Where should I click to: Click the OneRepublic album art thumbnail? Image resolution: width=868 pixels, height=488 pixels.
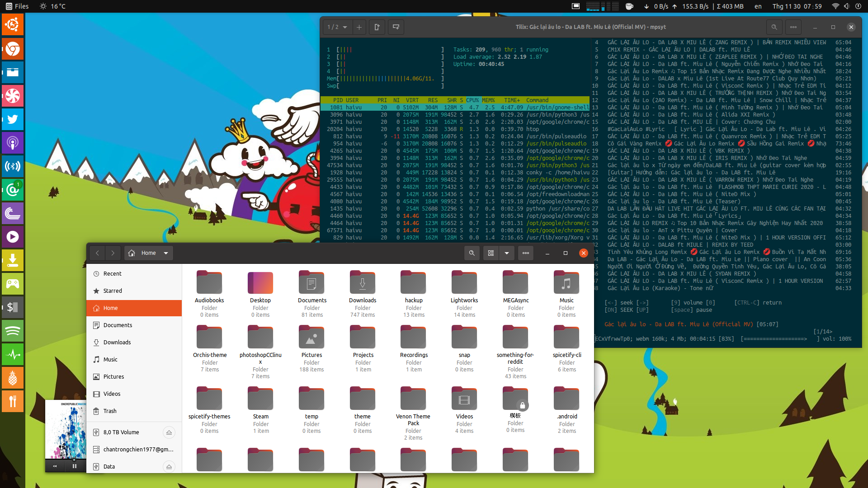click(66, 430)
